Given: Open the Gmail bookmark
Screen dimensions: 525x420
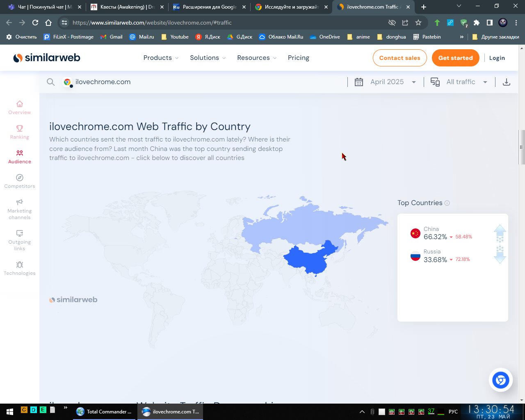Looking at the screenshot, I should (x=112, y=37).
